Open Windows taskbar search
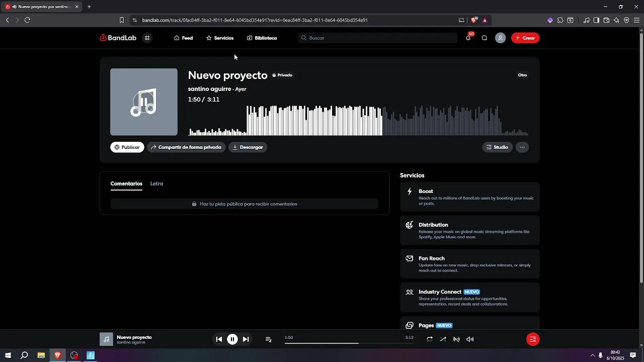Viewport: 644px width, 362px height. (24, 355)
